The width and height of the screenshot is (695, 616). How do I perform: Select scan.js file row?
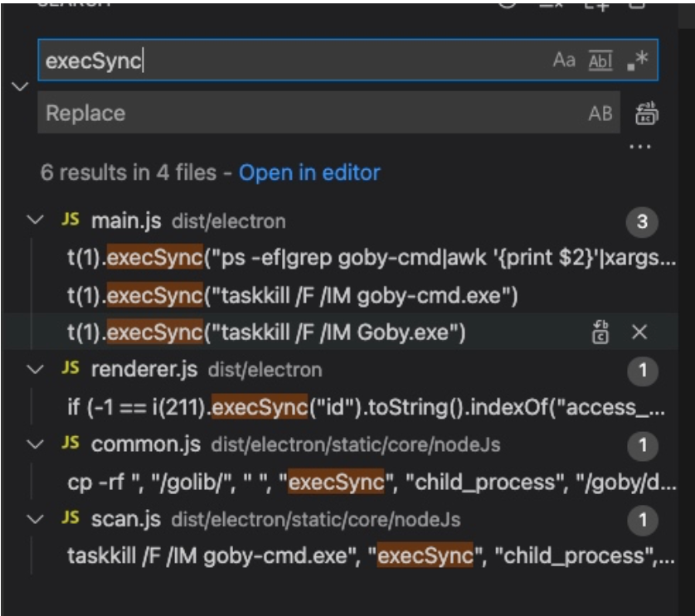[x=339, y=519]
